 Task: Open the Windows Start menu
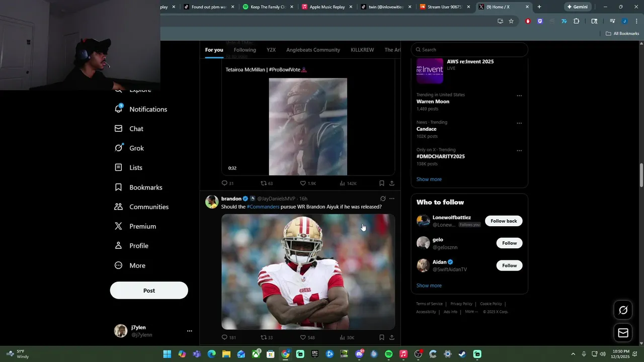(167, 354)
